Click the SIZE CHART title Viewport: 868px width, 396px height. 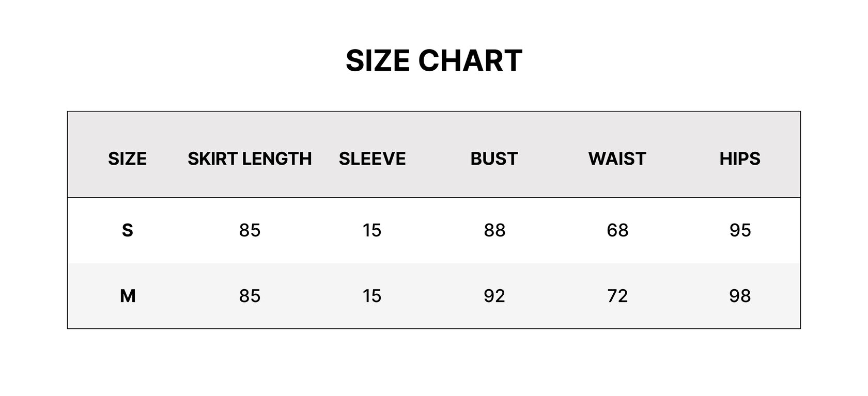[434, 60]
